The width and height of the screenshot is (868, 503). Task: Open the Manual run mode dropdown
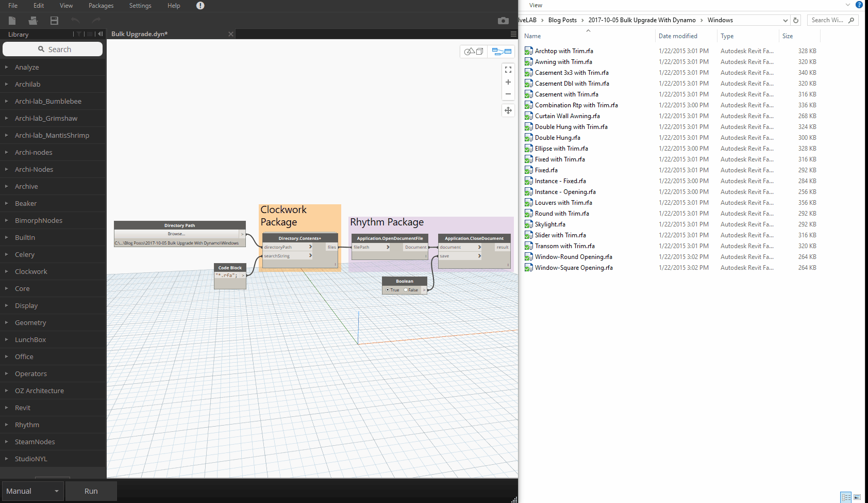click(33, 491)
